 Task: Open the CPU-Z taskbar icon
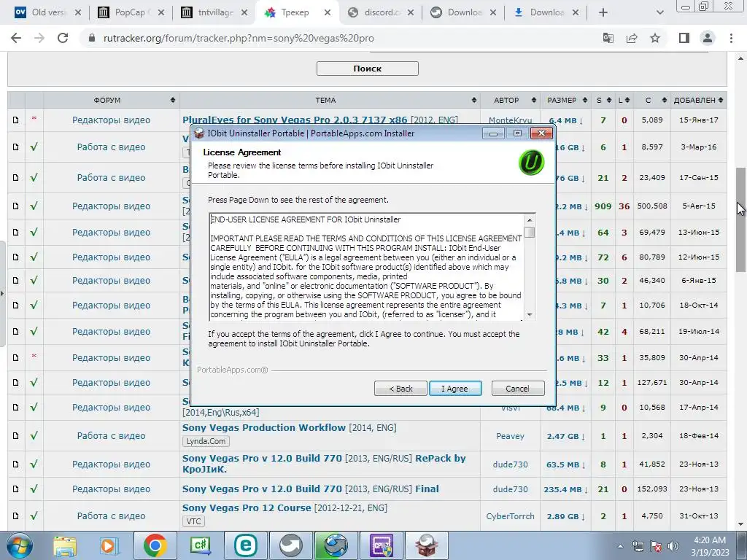(x=382, y=545)
